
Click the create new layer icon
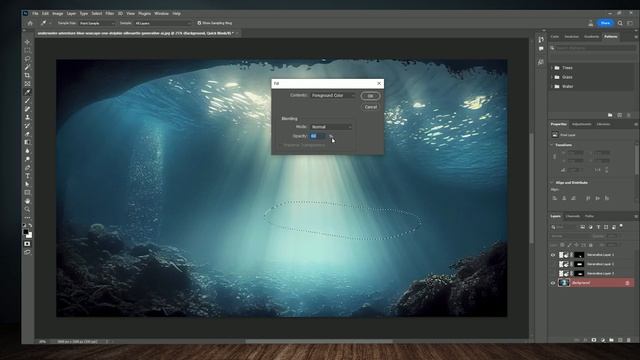(620, 340)
